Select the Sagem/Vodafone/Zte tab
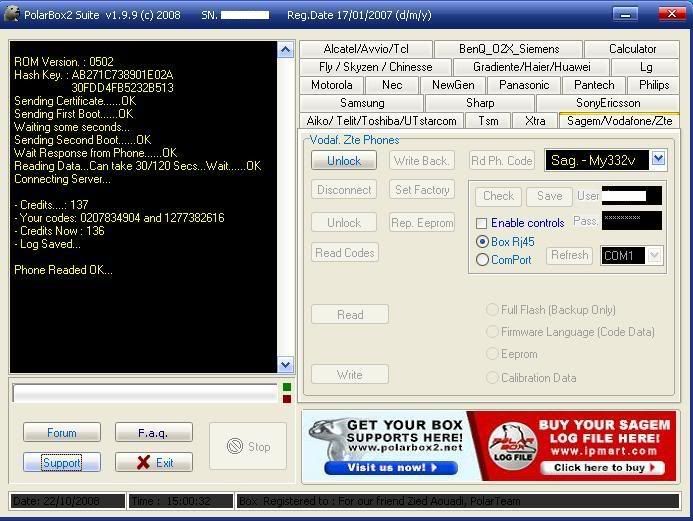This screenshot has width=693, height=521. 619,121
